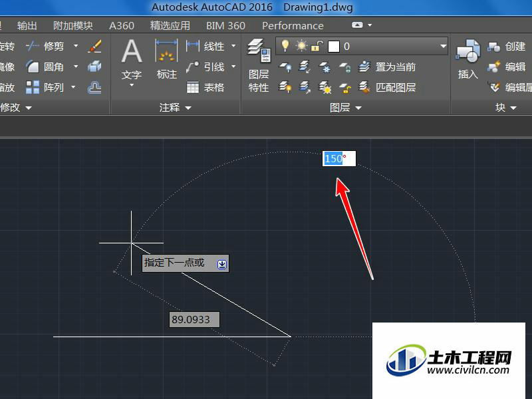Toggle layer 0 freeze sun icon
The width and height of the screenshot is (532, 399).
coord(301,46)
